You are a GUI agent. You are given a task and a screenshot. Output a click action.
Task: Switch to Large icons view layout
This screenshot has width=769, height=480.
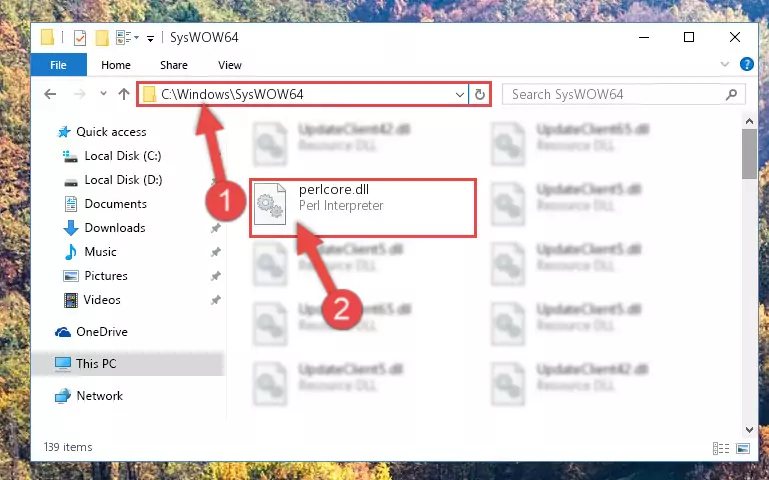tap(743, 448)
